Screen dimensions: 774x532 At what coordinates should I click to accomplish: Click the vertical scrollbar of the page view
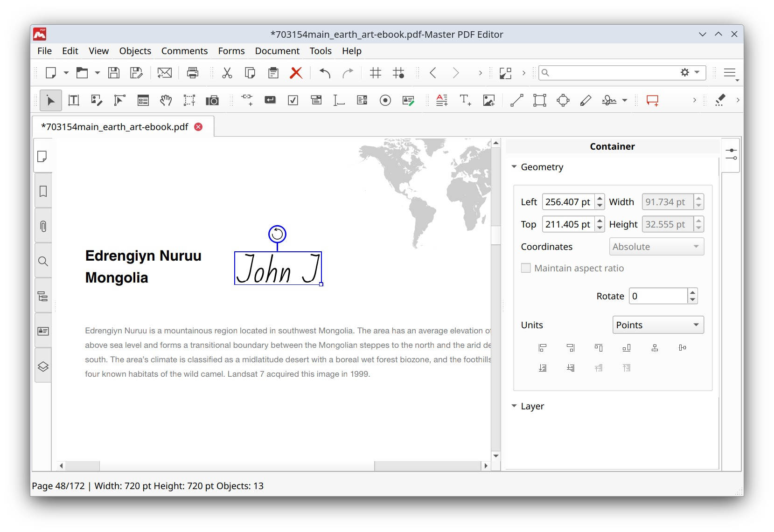click(495, 298)
